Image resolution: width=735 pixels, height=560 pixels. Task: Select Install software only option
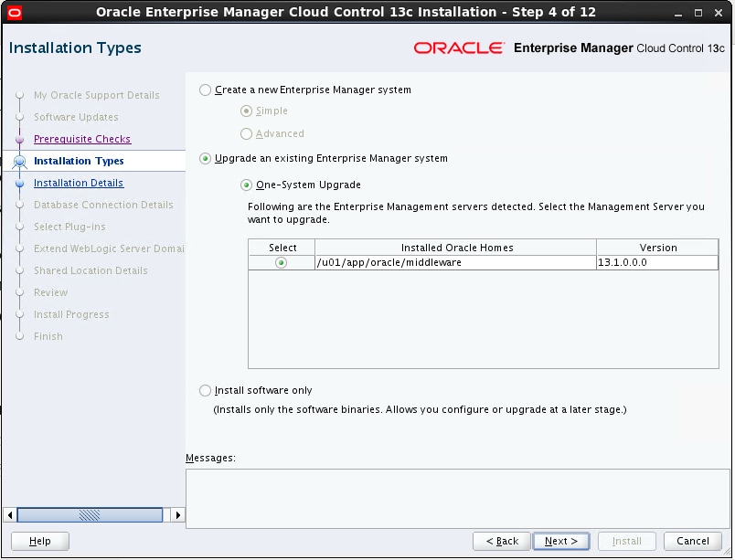tap(205, 390)
